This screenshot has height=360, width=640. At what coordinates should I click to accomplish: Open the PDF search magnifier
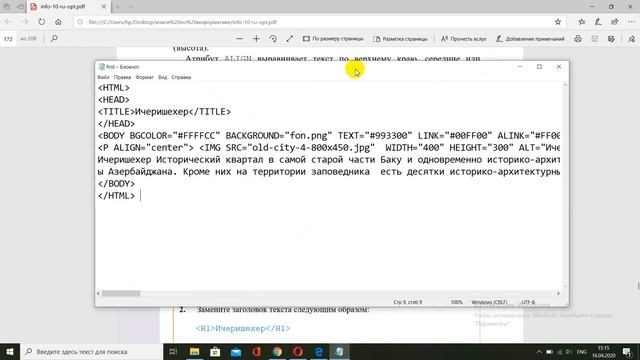click(54, 38)
